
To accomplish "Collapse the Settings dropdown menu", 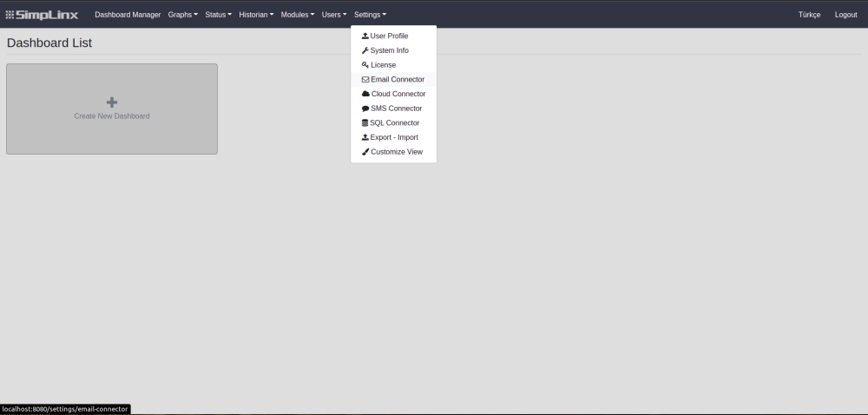I will pyautogui.click(x=370, y=15).
